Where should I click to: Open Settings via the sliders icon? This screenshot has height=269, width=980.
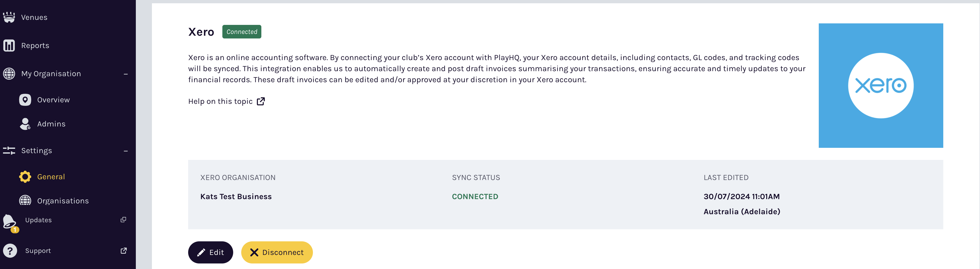pyautogui.click(x=9, y=151)
